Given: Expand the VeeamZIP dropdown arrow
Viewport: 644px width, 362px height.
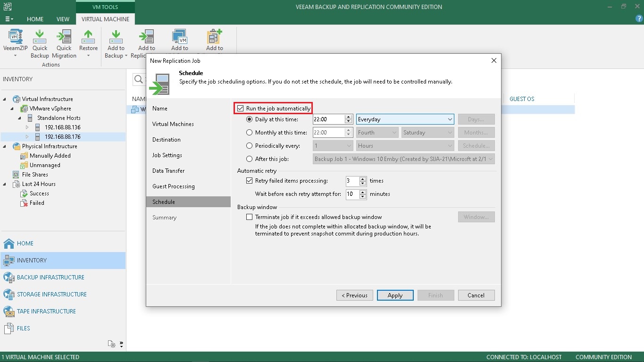Looking at the screenshot, I should tap(15, 56).
